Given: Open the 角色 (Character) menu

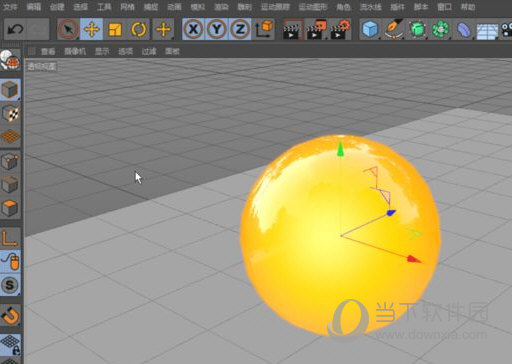Looking at the screenshot, I should click(343, 7).
